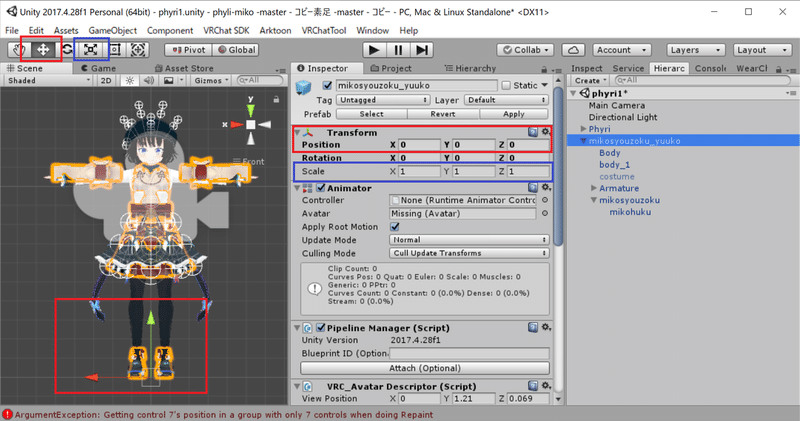Switch to the Console tab
The height and width of the screenshot is (421, 800).
(x=710, y=68)
